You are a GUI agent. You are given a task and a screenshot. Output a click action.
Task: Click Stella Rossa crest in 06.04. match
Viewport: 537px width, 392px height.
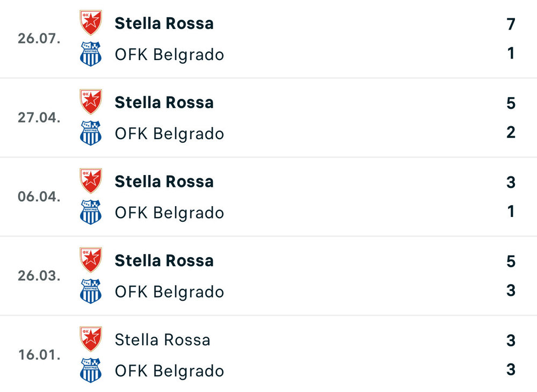click(x=90, y=181)
